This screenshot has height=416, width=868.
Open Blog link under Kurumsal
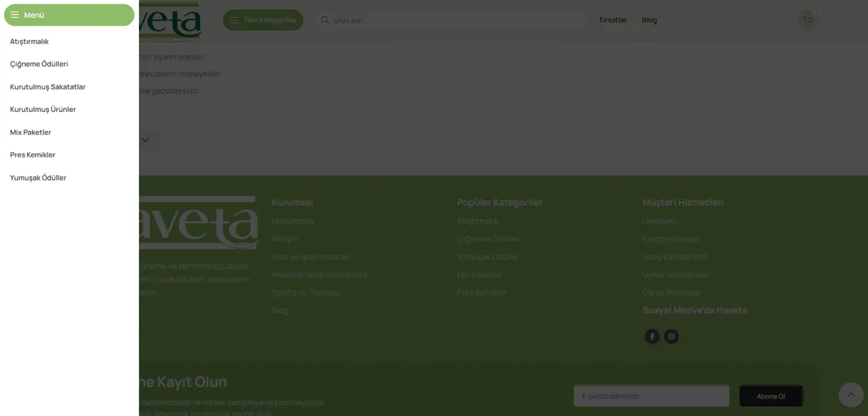[x=280, y=311]
